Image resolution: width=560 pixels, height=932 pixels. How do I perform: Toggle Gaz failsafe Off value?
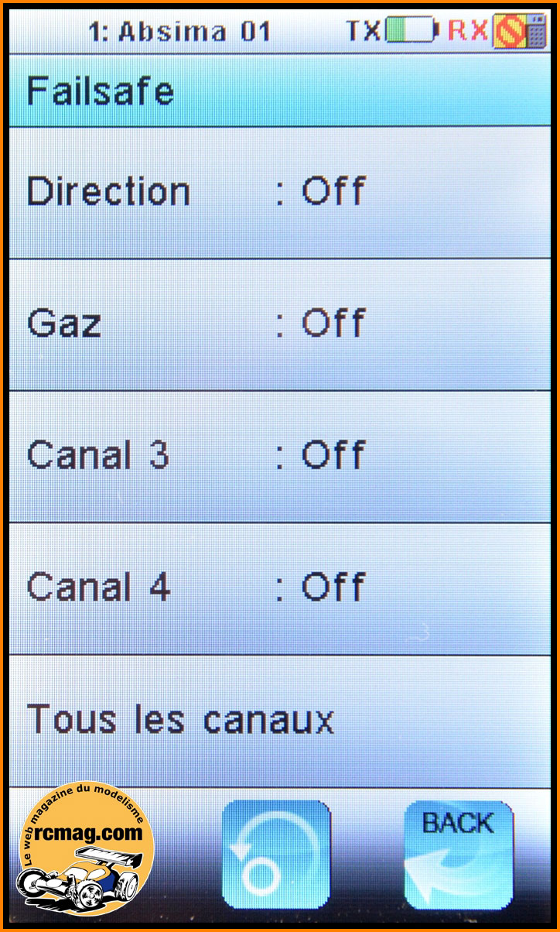coord(333,323)
